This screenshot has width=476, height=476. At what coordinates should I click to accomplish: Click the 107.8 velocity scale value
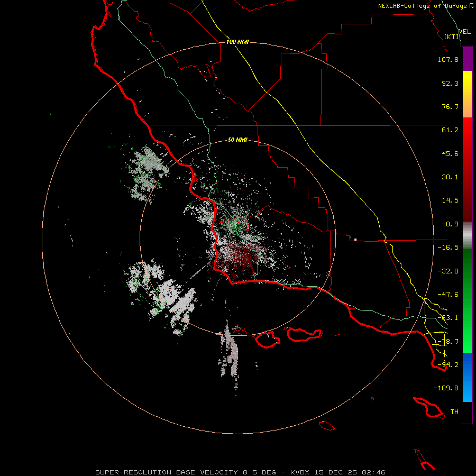click(448, 59)
